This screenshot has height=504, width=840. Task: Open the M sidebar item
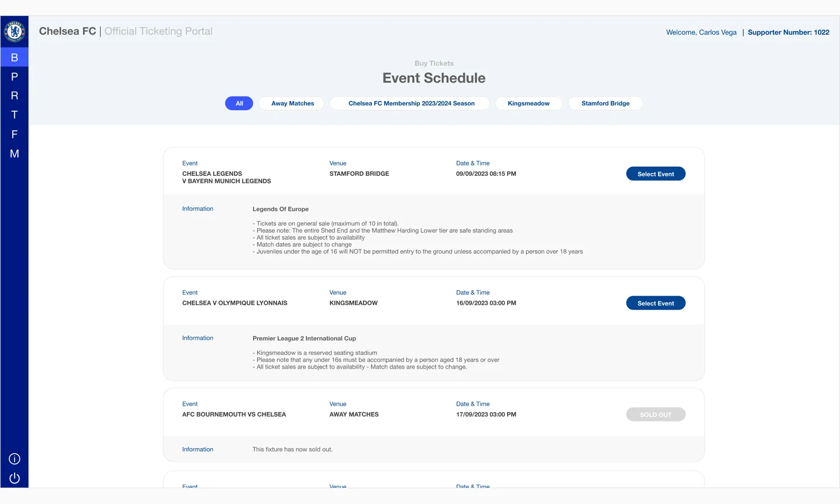pyautogui.click(x=15, y=154)
